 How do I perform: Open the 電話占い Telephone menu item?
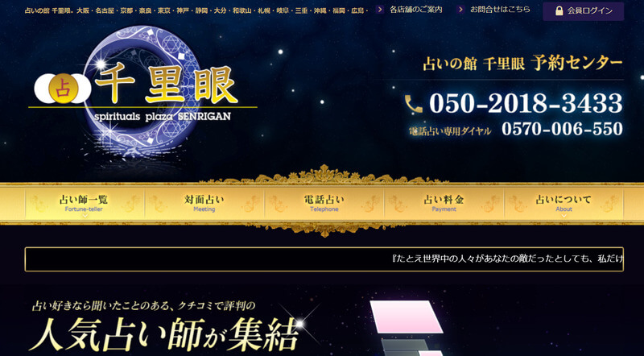tap(324, 204)
